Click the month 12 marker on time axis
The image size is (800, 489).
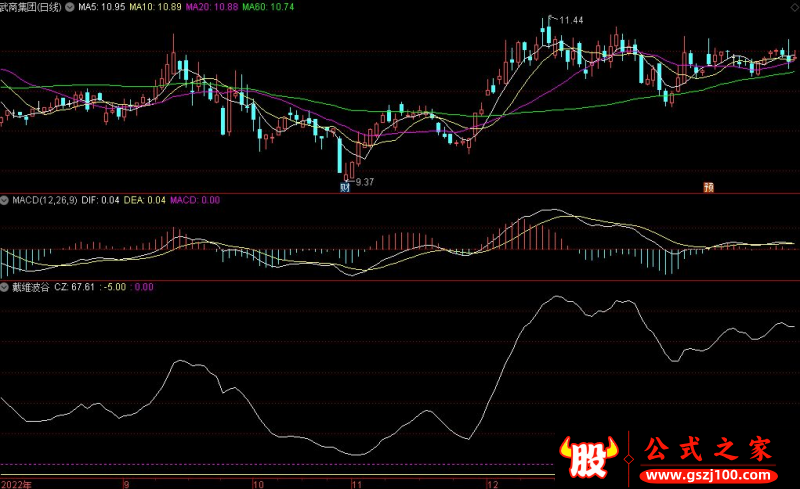point(492,484)
